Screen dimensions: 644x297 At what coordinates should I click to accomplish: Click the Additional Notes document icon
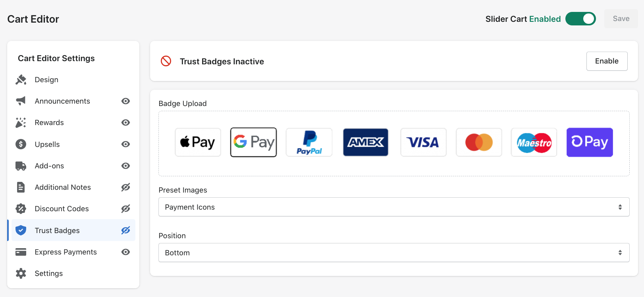click(21, 187)
